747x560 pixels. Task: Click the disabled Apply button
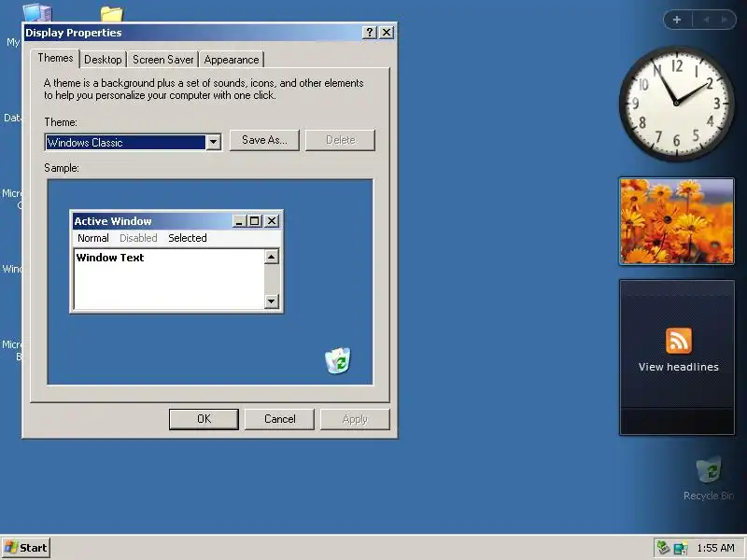355,419
